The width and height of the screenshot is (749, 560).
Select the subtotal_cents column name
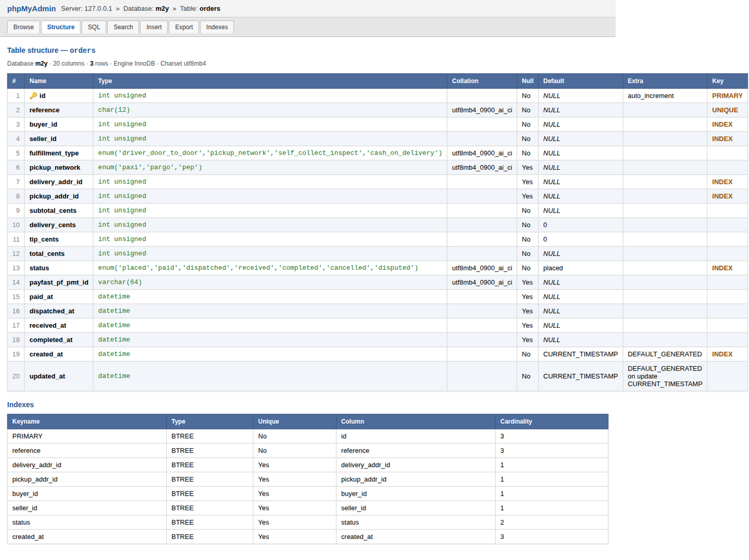tap(53, 211)
